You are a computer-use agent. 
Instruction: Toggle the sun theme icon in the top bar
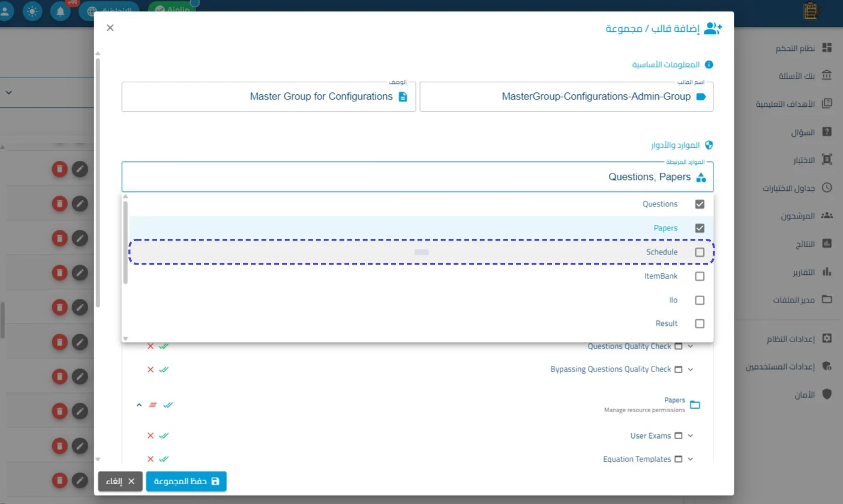click(31, 11)
